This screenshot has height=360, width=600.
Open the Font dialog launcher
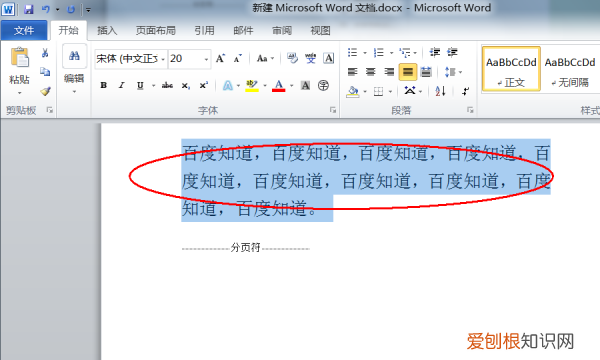pyautogui.click(x=333, y=110)
